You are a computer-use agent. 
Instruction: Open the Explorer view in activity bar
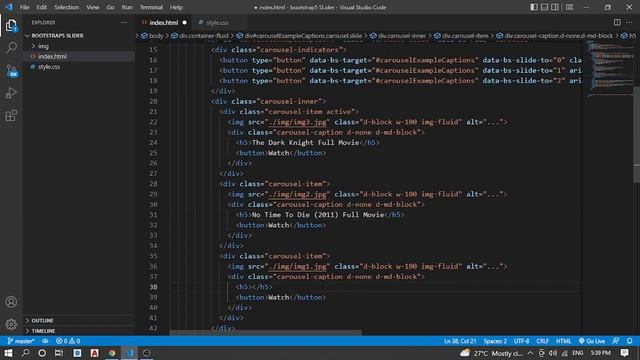coord(11,25)
